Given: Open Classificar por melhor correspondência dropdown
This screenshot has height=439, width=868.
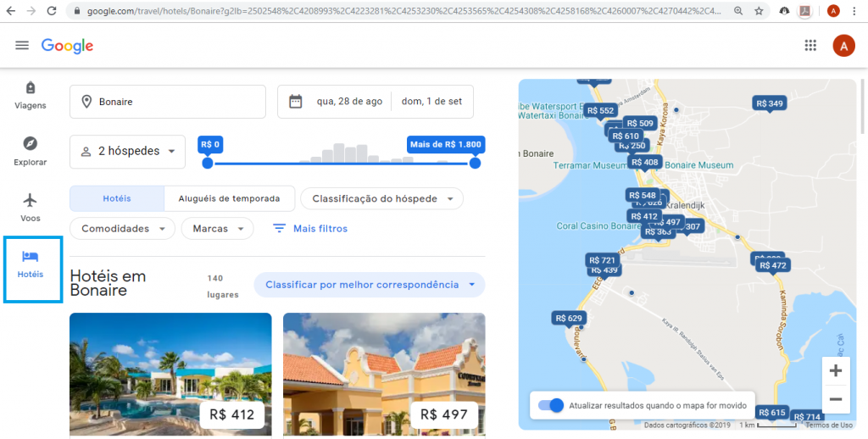Looking at the screenshot, I should point(370,285).
